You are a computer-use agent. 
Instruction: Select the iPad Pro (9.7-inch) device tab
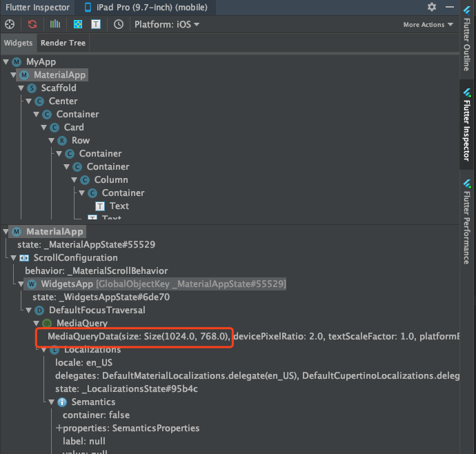[x=146, y=8]
